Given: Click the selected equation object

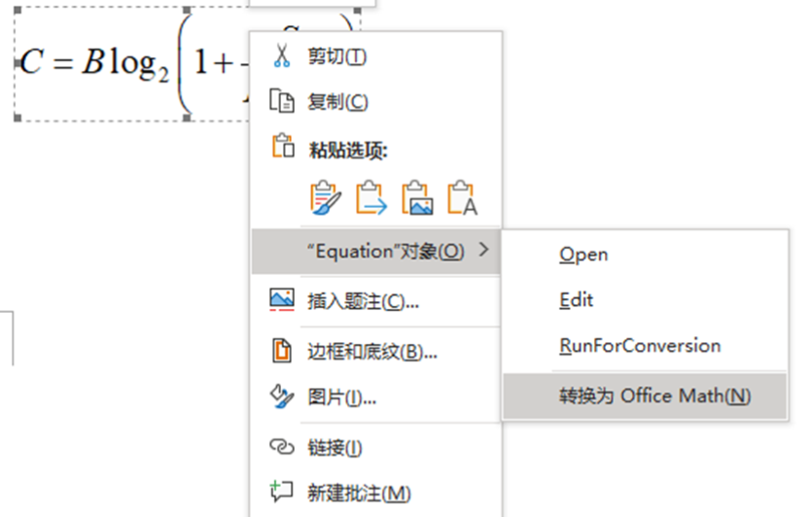Looking at the screenshot, I should click(x=126, y=64).
